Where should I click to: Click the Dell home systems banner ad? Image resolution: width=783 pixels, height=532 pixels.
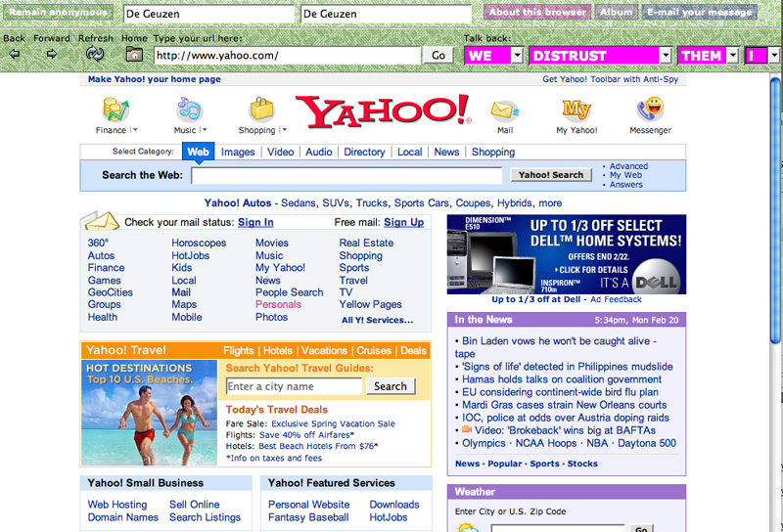tap(567, 254)
